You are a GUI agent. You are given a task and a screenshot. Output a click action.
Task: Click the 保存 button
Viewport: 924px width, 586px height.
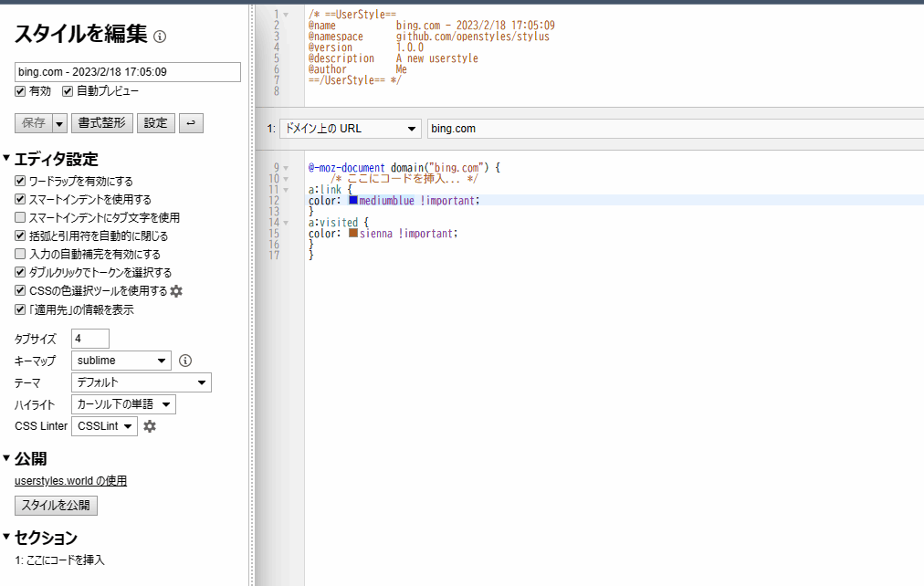coord(34,123)
